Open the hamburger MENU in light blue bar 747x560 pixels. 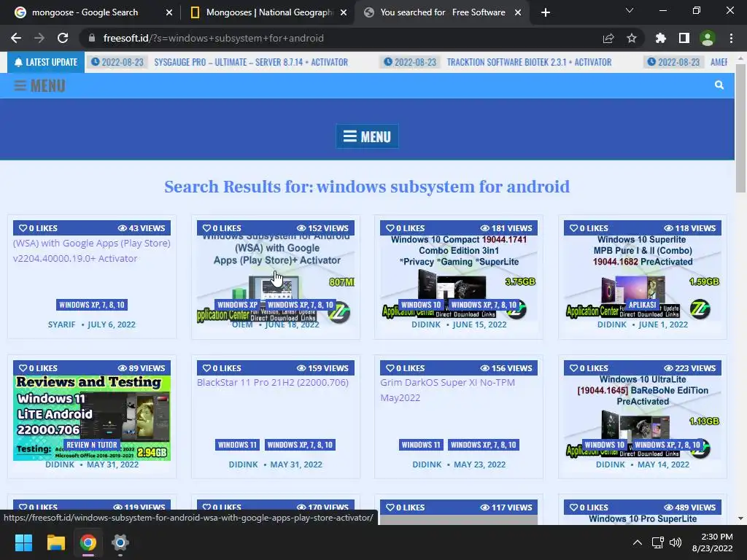(x=39, y=86)
